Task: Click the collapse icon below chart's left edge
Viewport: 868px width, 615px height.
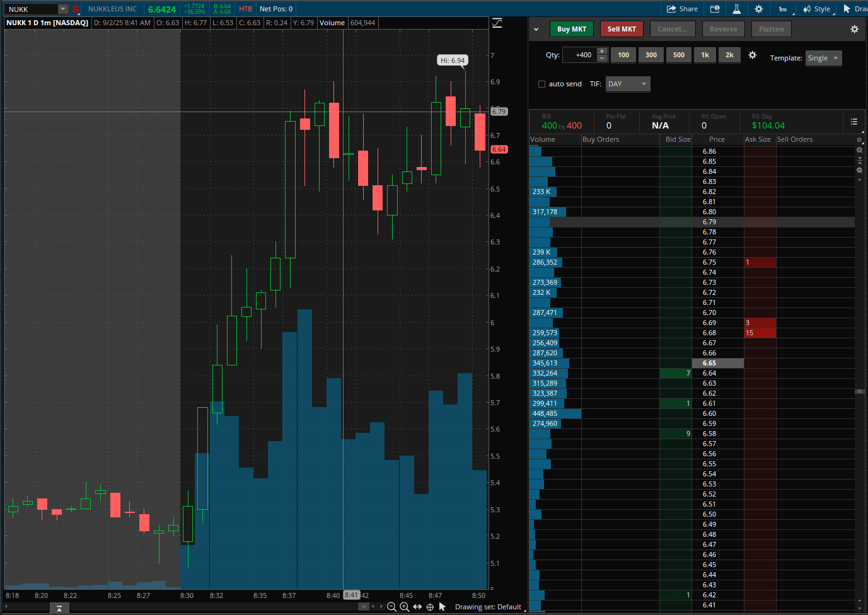Action: point(59,608)
